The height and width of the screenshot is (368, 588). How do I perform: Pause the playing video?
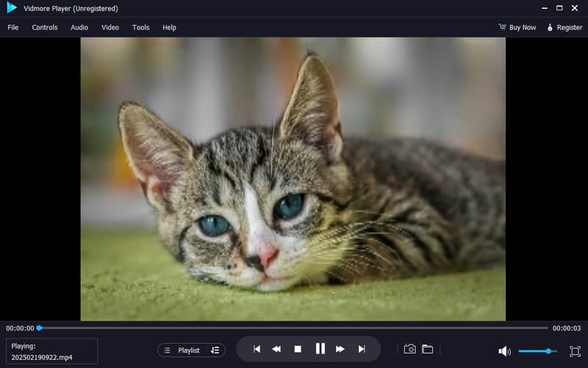click(x=320, y=350)
